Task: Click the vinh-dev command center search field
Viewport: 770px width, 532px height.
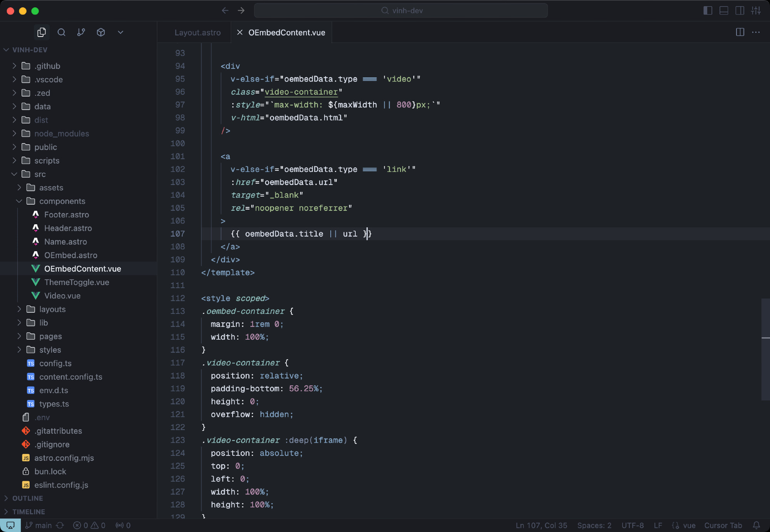Action: point(401,10)
